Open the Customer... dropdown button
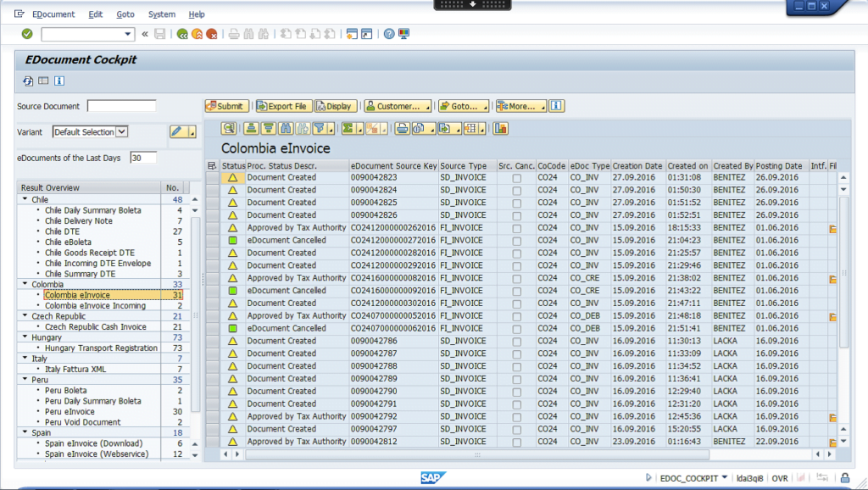Image resolution: width=868 pixels, height=490 pixels. coord(398,106)
